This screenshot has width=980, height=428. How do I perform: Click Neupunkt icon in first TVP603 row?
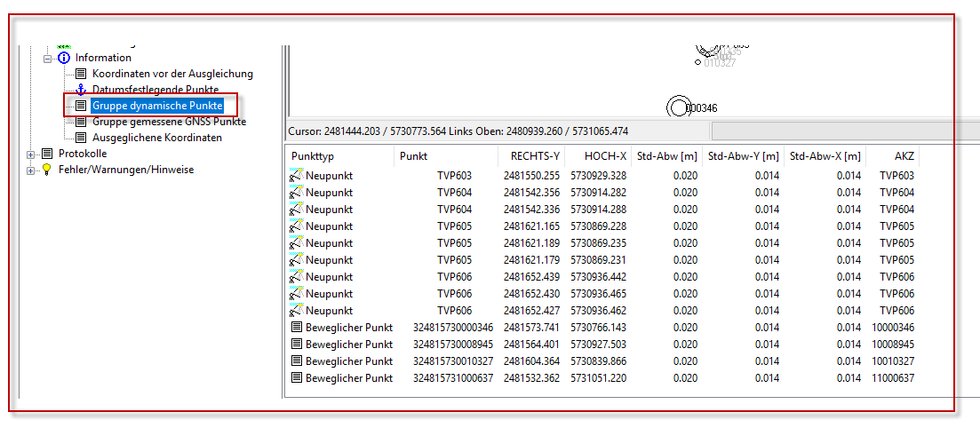pos(296,176)
